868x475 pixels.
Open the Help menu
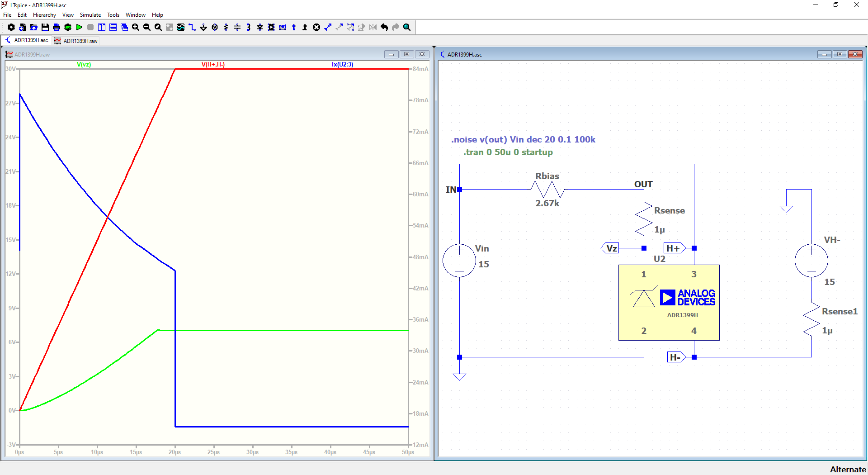(x=157, y=15)
